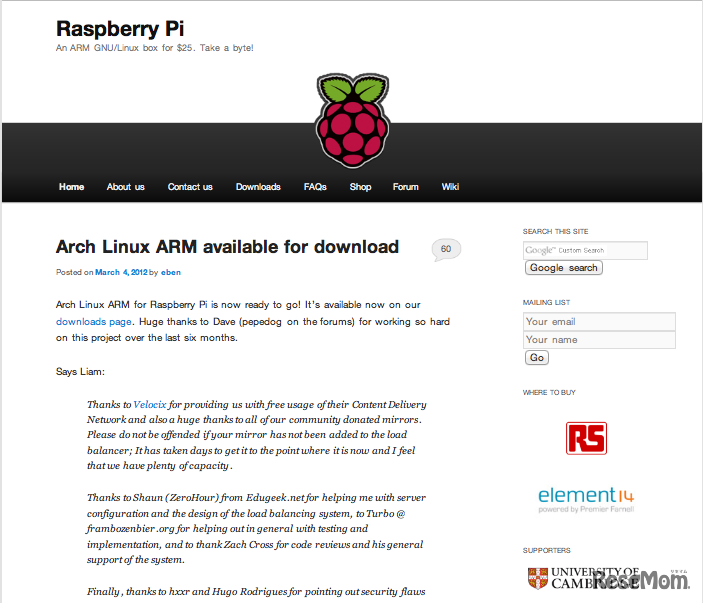
Task: Open the Velocix link in quote
Action: 150,405
